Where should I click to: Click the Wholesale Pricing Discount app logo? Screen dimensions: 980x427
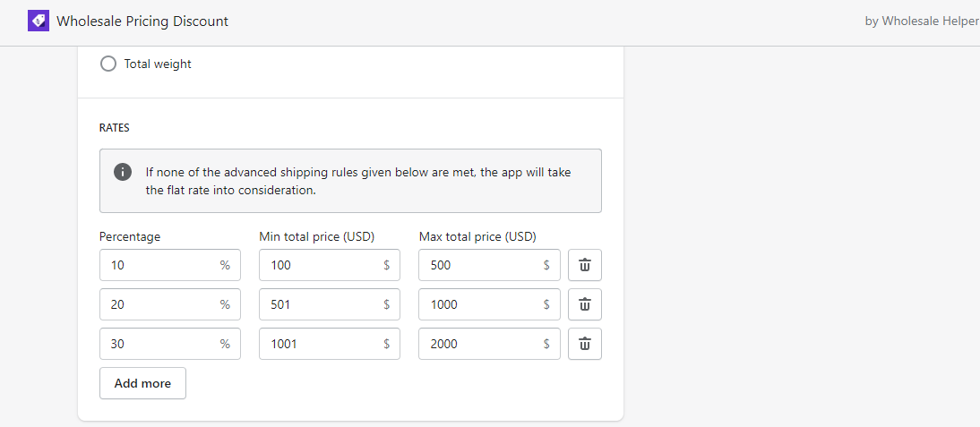(x=39, y=21)
